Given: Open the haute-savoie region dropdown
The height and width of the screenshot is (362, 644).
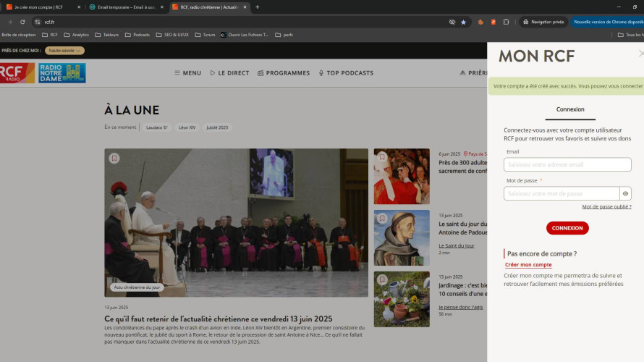Looking at the screenshot, I should pos(64,51).
